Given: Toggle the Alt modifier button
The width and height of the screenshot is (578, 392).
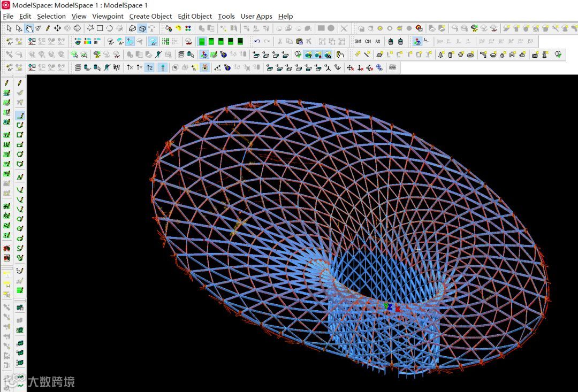Looking at the screenshot, I should (x=377, y=41).
